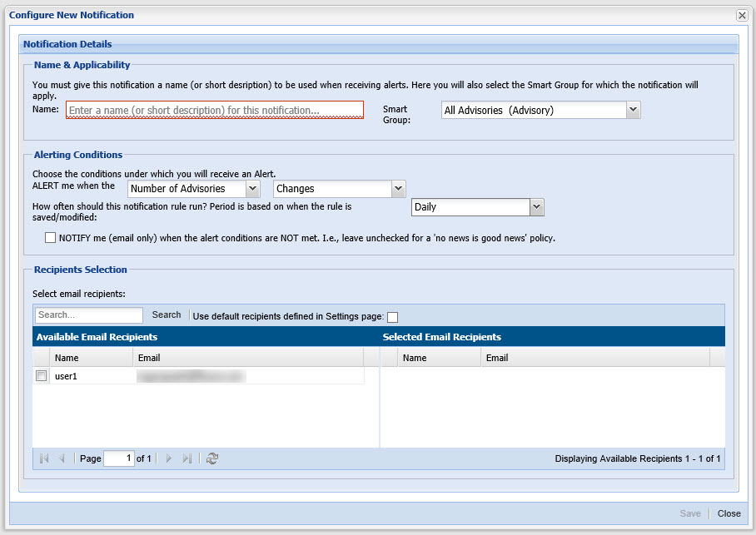Click the last page pagination icon
This screenshot has width=756, height=535.
pyautogui.click(x=187, y=458)
